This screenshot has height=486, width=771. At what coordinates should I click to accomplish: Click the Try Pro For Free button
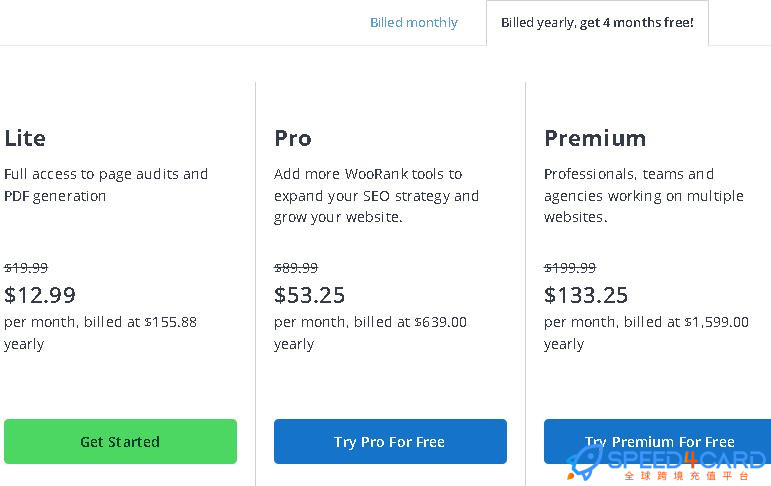coord(390,441)
